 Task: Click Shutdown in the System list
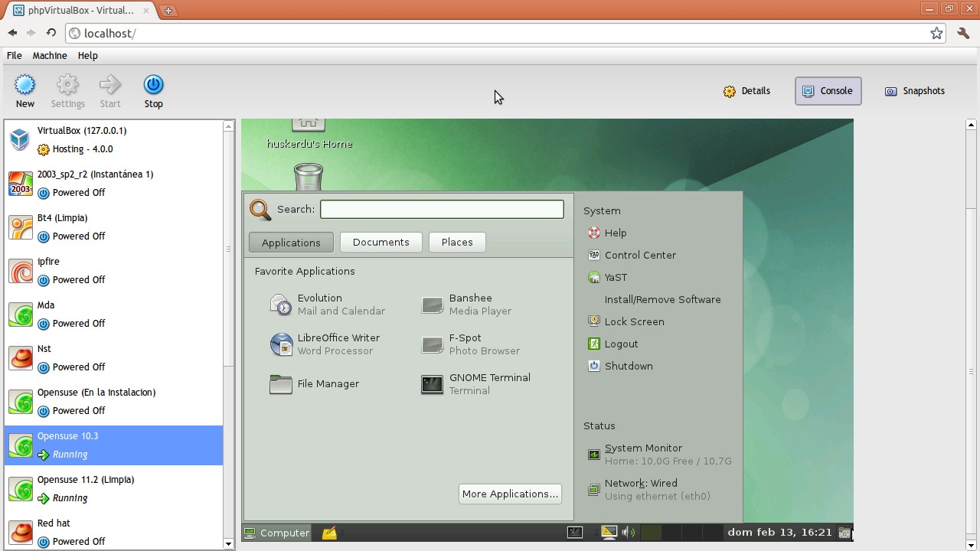click(620, 367)
